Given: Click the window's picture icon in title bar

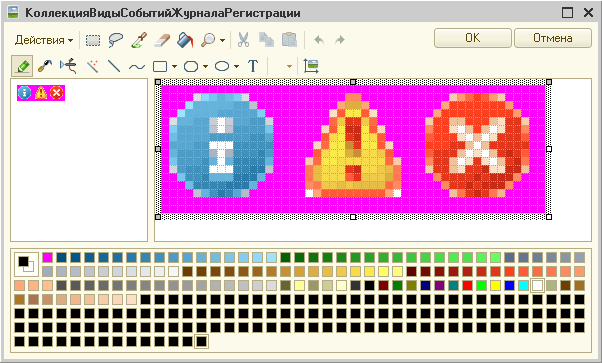Looking at the screenshot, I should click(x=13, y=12).
